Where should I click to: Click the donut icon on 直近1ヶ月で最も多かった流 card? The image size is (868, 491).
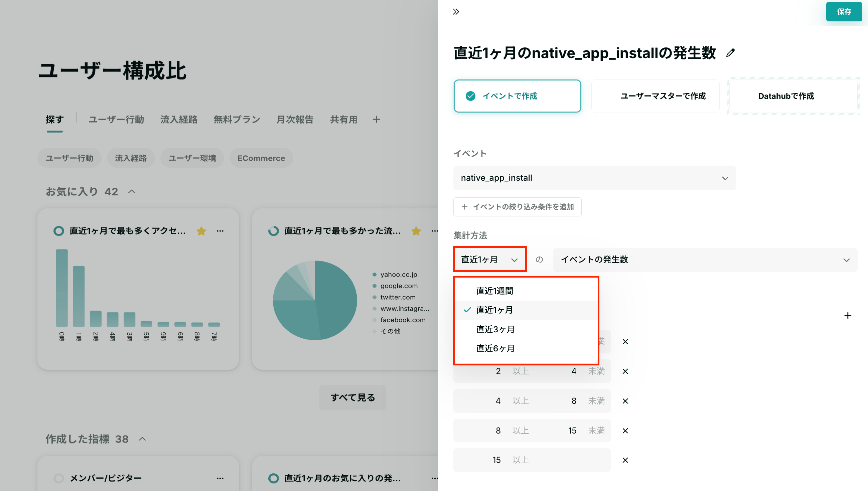pyautogui.click(x=274, y=231)
